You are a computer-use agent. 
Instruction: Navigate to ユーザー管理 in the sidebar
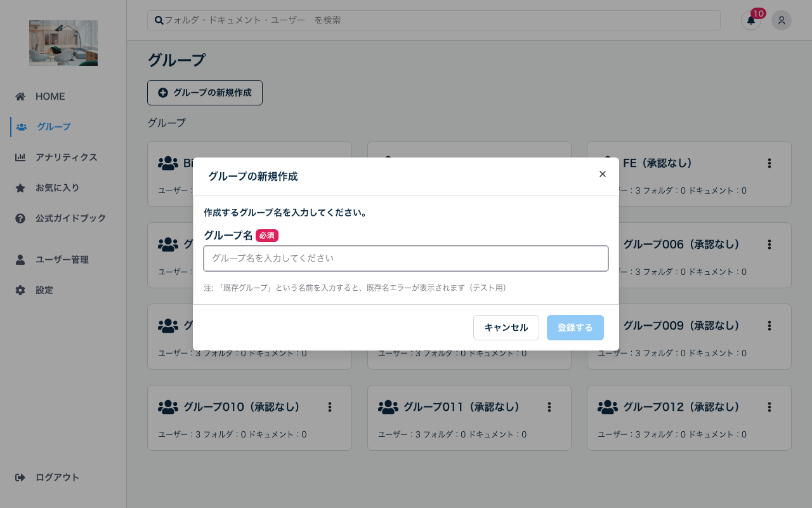63,259
